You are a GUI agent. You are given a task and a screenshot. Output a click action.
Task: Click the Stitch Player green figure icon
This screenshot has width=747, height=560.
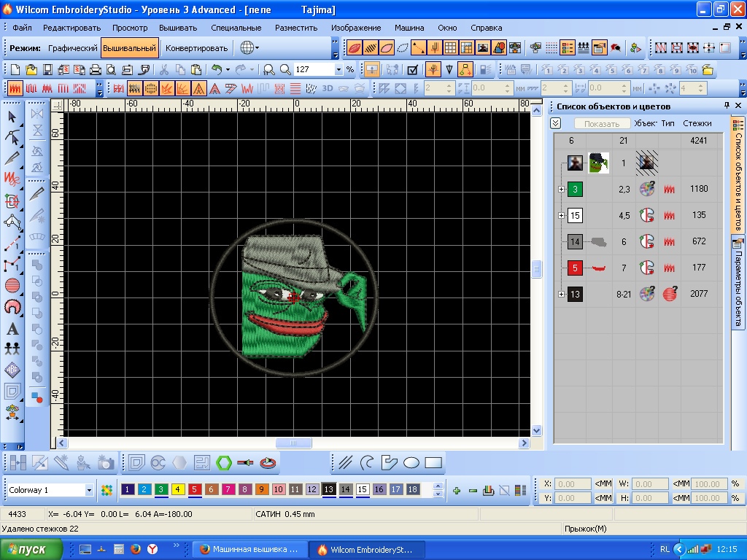[635, 47]
